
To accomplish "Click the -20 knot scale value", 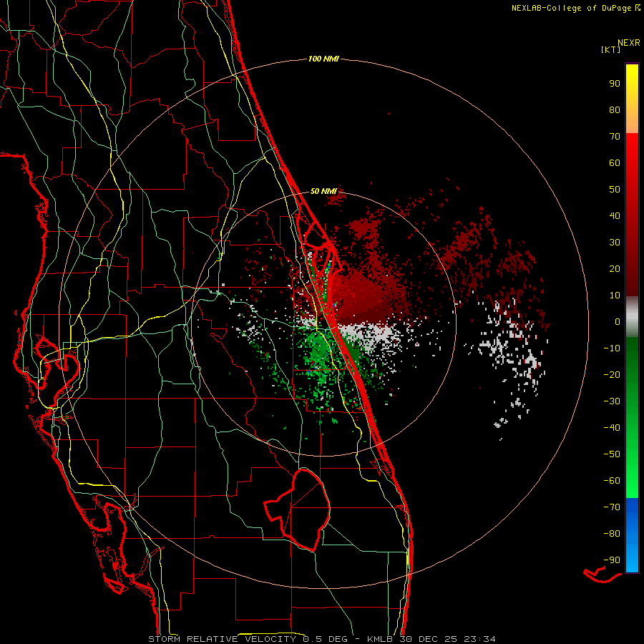I will 612,374.
